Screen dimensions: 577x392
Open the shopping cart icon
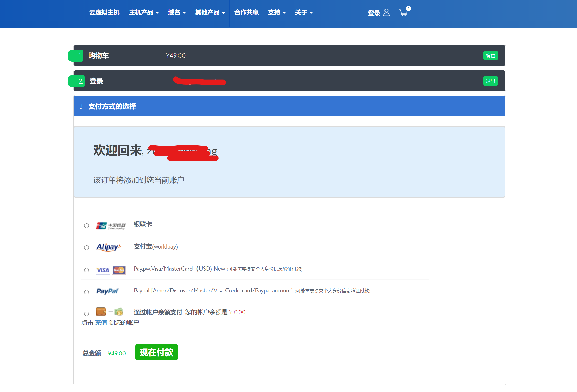pos(404,12)
